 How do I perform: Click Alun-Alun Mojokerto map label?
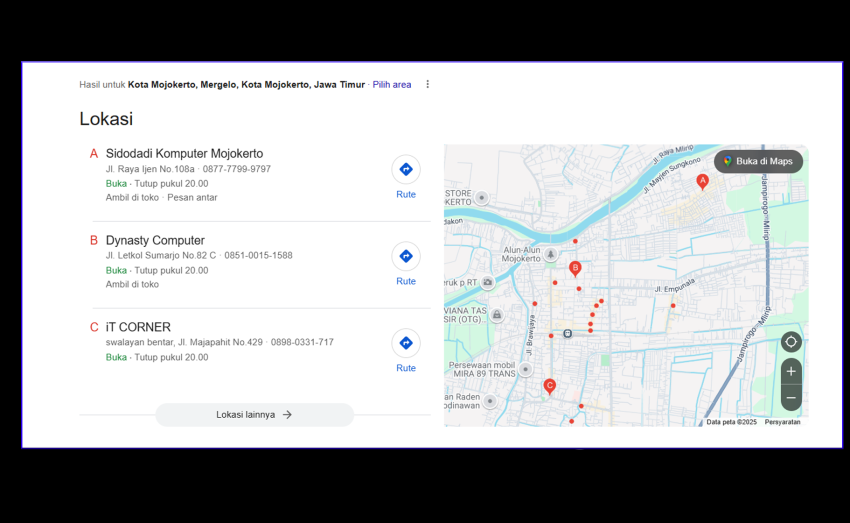tap(521, 254)
